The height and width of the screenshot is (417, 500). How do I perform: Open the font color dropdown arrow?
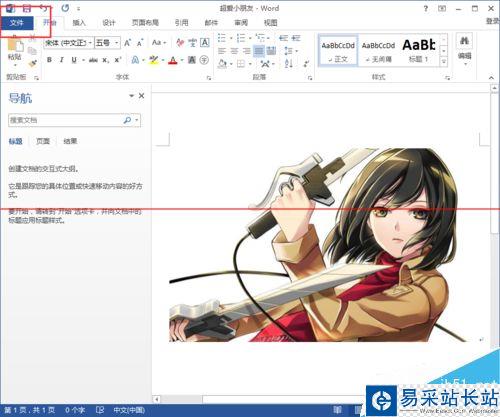click(182, 60)
